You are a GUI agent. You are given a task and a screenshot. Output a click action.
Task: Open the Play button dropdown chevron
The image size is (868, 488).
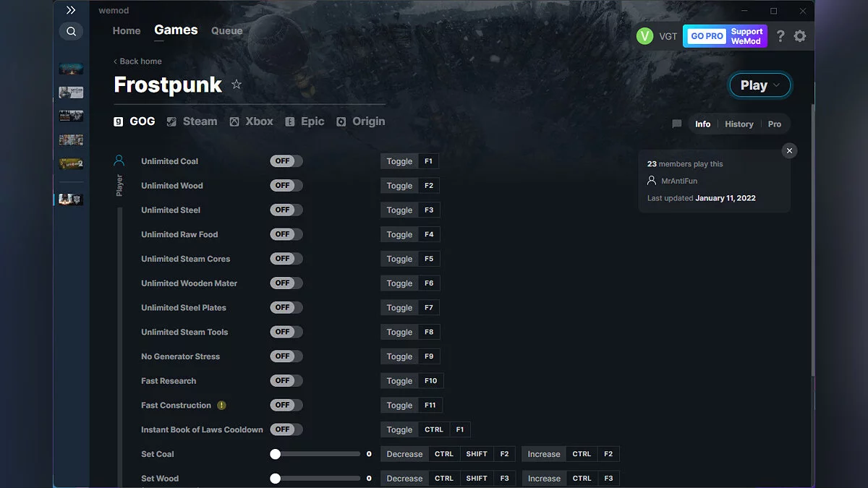[x=775, y=85]
